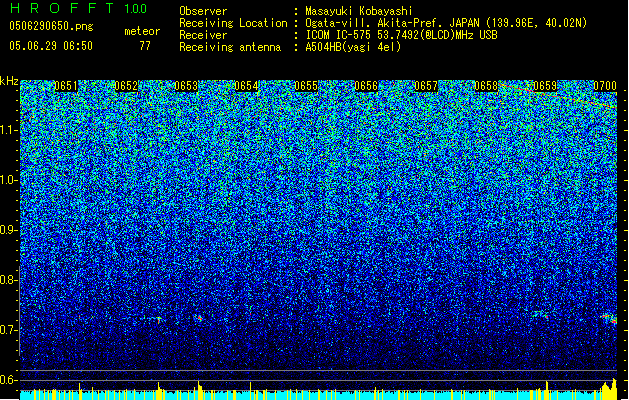Select the Ogata-vill. Akita-Pref. JAPAN location text
Viewport: 629px width, 400px height.
tap(446, 23)
